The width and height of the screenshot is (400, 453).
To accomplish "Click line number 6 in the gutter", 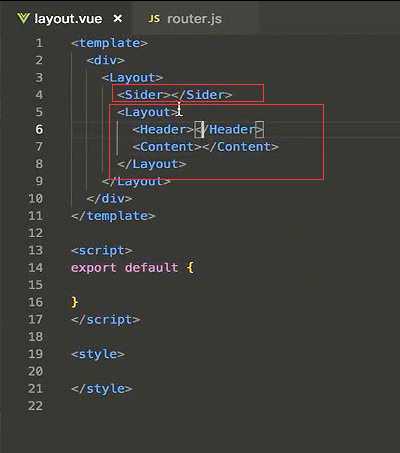I will (39, 129).
